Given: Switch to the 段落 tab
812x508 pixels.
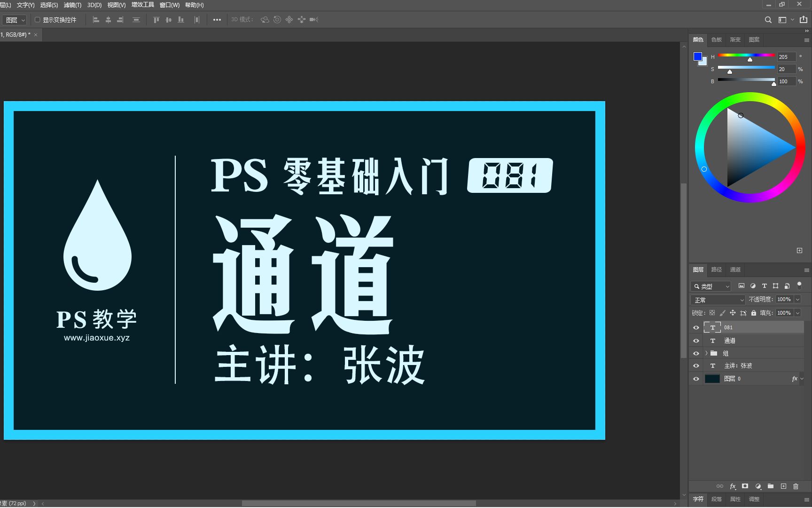Looking at the screenshot, I should pos(717,500).
